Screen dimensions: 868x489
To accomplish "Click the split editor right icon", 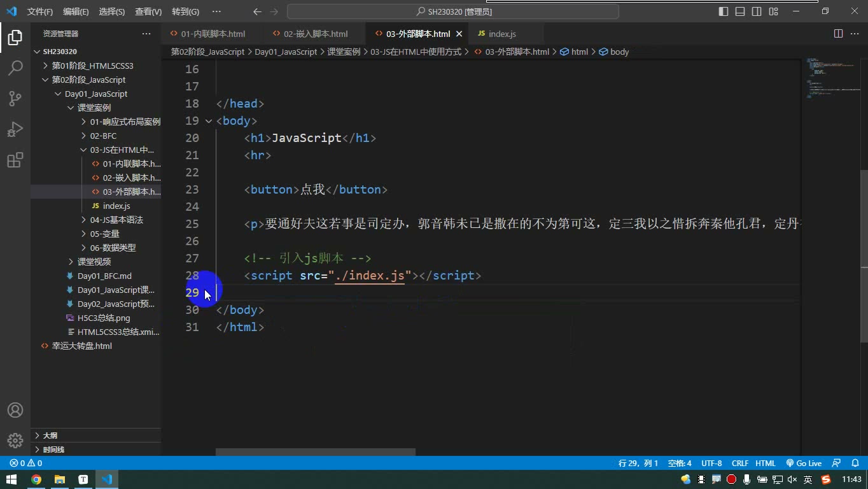I will pyautogui.click(x=838, y=34).
